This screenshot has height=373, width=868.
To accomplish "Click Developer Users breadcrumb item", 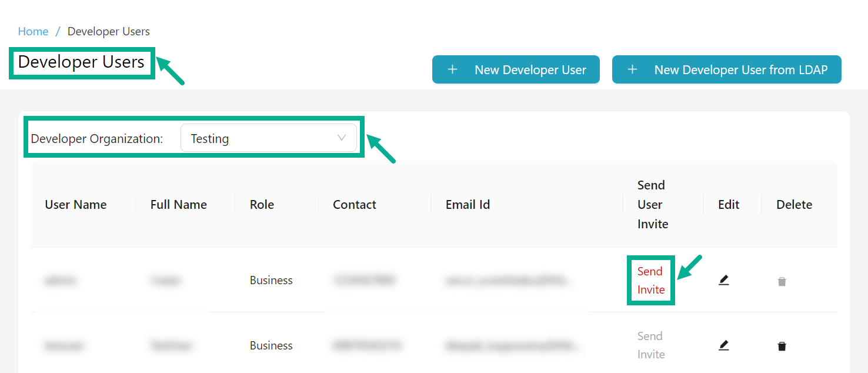I will 108,31.
